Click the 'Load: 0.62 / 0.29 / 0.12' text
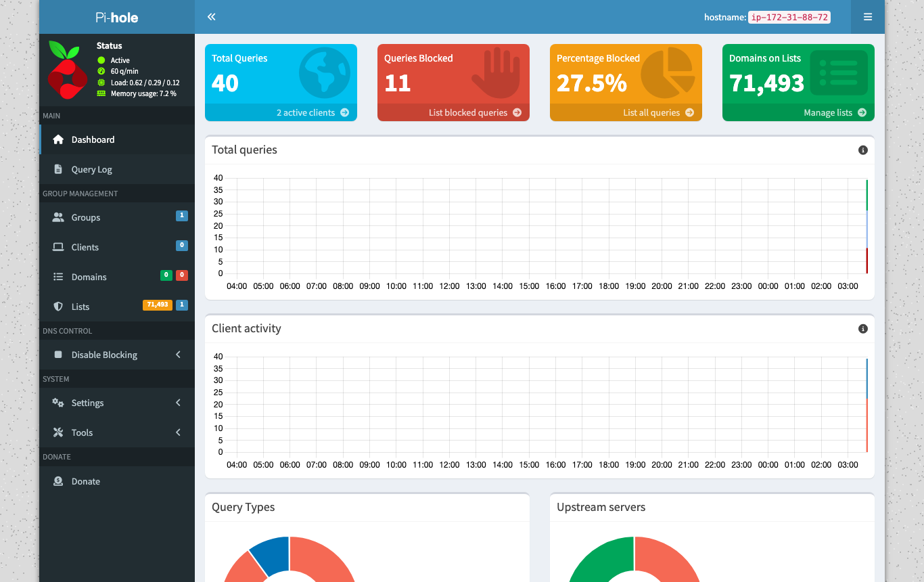The width and height of the screenshot is (924, 582). 145,83
